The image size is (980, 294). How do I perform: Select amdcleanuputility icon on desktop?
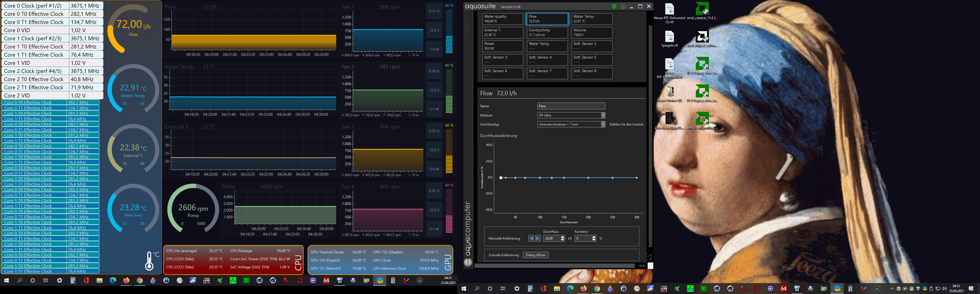tap(702, 121)
